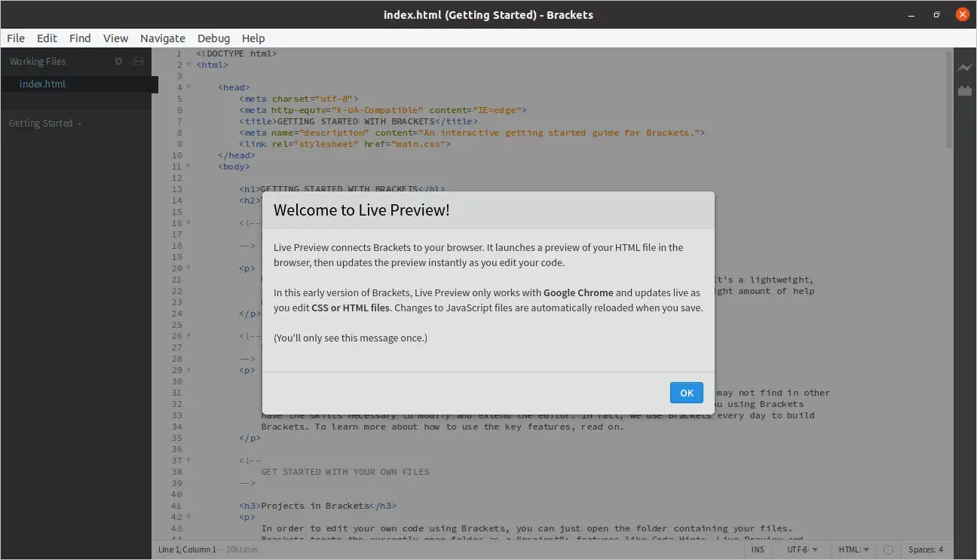Click the 'GET STARTED WITH YOUR OWN FILES' comment
Image resolution: width=977 pixels, height=560 pixels.
[345, 472]
